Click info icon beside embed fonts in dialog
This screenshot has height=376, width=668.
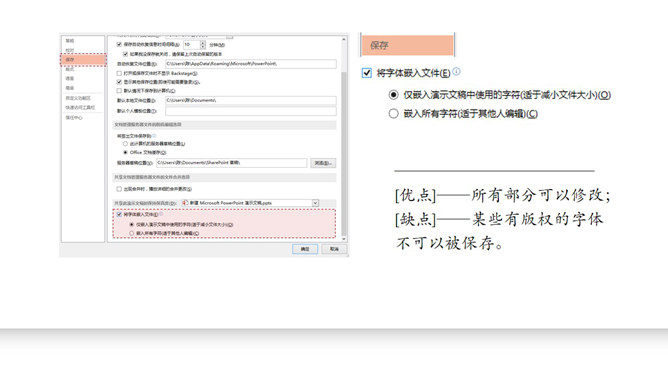[x=161, y=214]
